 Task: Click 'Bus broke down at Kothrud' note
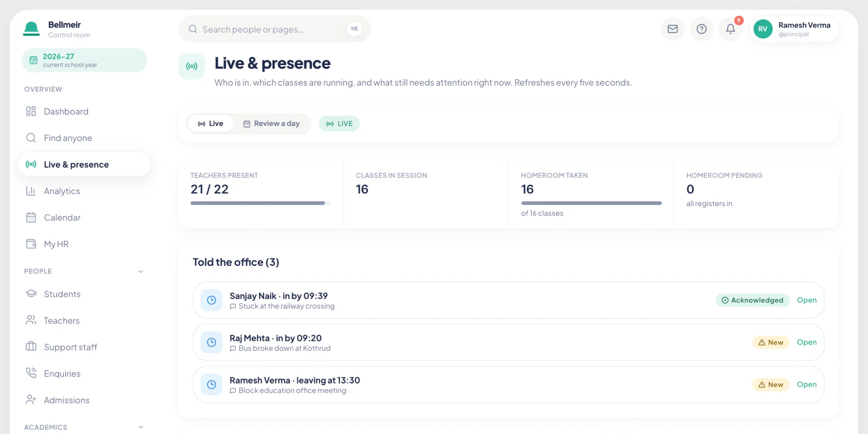tap(284, 348)
